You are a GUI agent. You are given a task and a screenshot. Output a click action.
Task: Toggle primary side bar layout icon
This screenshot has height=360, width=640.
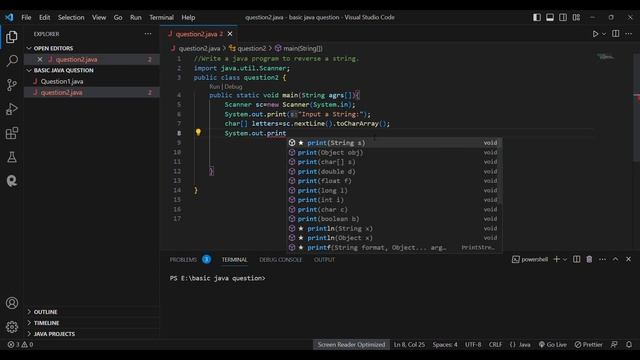[x=537, y=17]
